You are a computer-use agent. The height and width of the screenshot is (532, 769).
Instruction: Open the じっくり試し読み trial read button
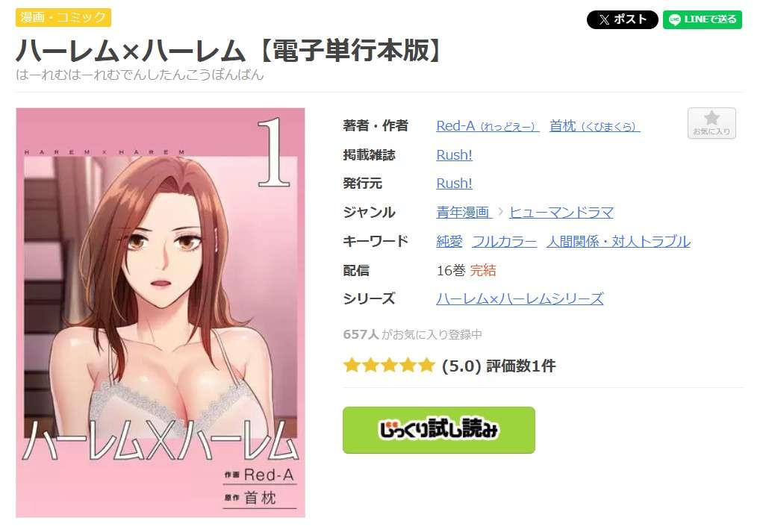click(438, 430)
